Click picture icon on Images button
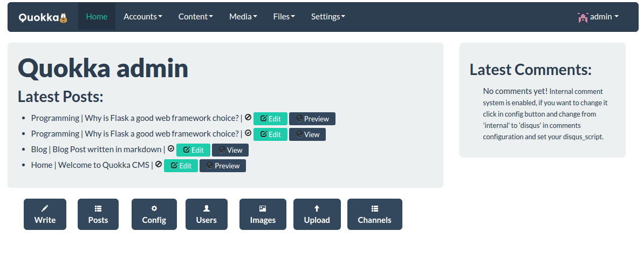The image size is (644, 258). click(263, 208)
